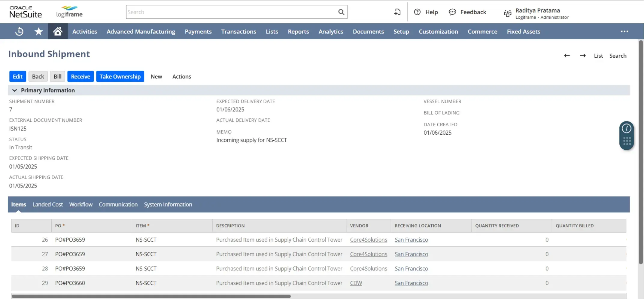This screenshot has width=644, height=299.
Task: Open the recent records clock icon
Action: pyautogui.click(x=19, y=31)
